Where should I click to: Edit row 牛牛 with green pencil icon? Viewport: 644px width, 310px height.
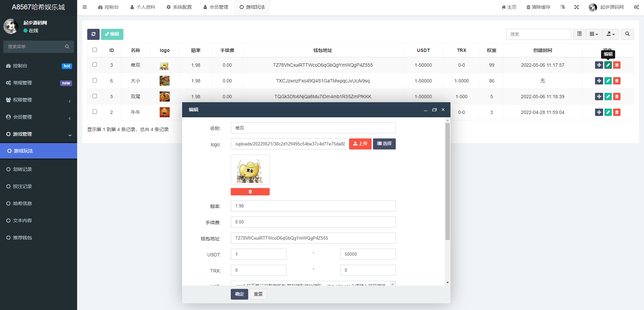click(x=608, y=112)
